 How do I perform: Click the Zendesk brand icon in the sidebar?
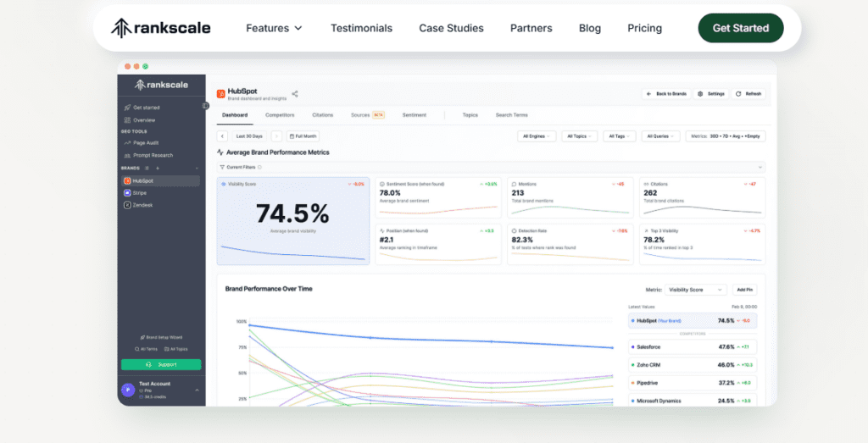point(127,205)
